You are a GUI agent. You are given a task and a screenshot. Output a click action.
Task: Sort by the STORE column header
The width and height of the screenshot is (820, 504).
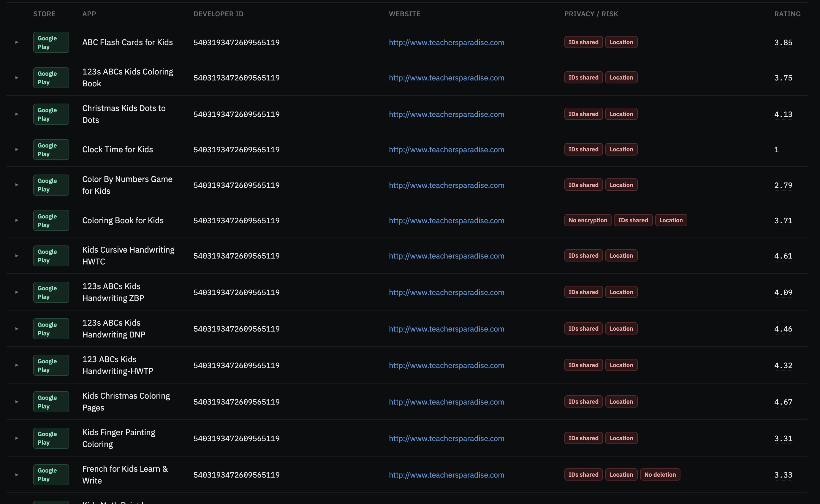click(44, 14)
